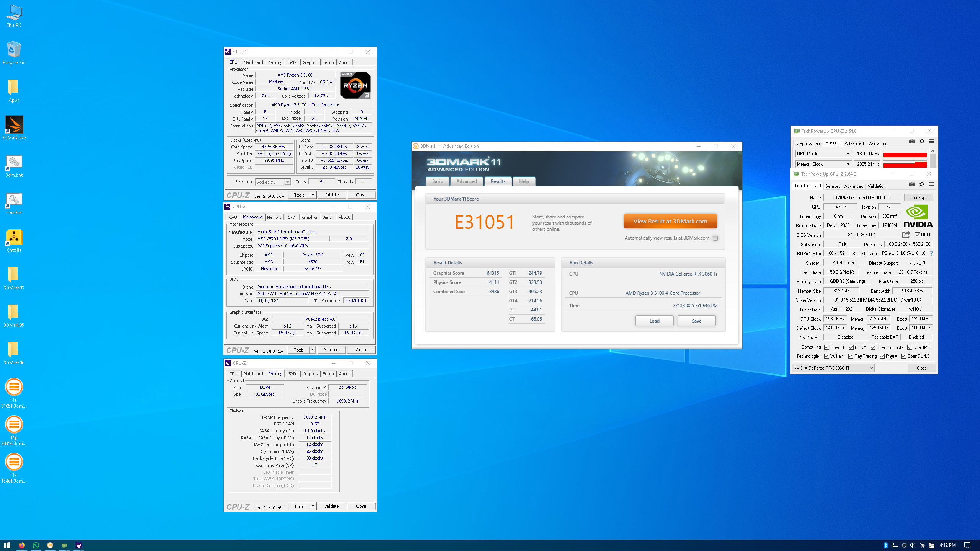Open the hamburger menu in the GPU-Z Sensors window
The width and height of the screenshot is (980, 551).
(932, 142)
